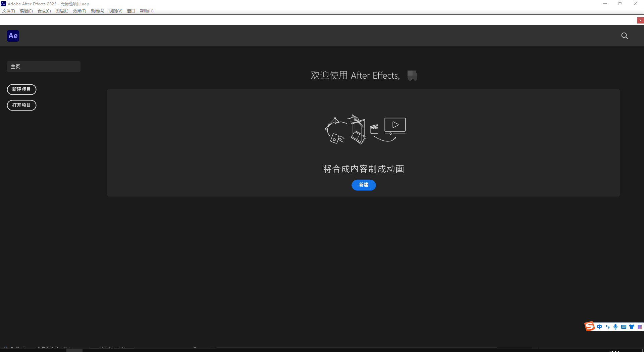Select the Sogou voice input microphone icon
This screenshot has height=352, width=644.
pos(615,327)
